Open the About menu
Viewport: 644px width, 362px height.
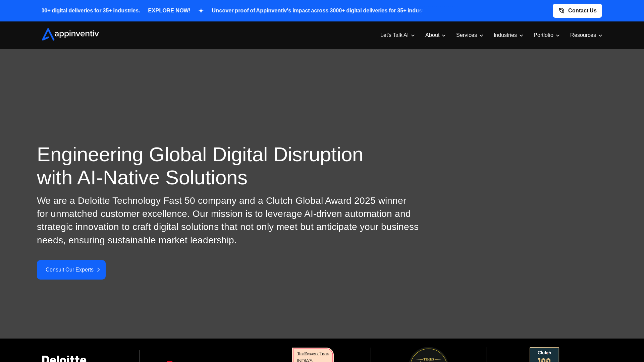coord(435,35)
